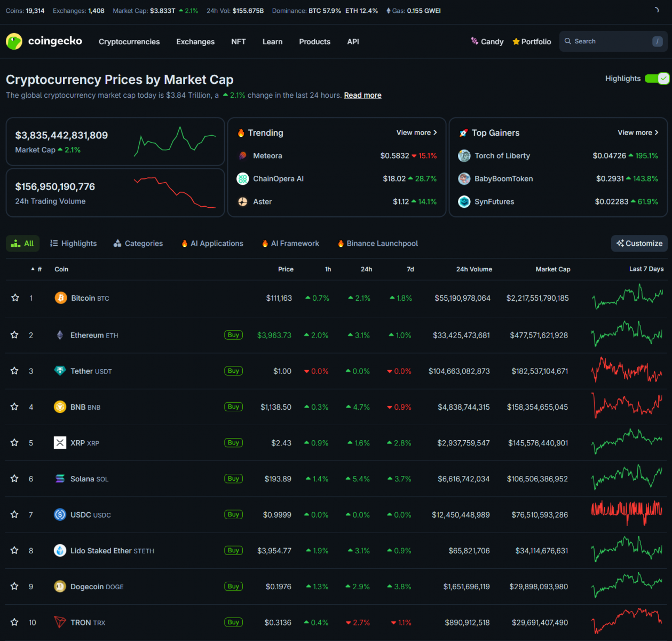This screenshot has height=641, width=672.
Task: Star Tether to add to watchlist
Action: 15,371
